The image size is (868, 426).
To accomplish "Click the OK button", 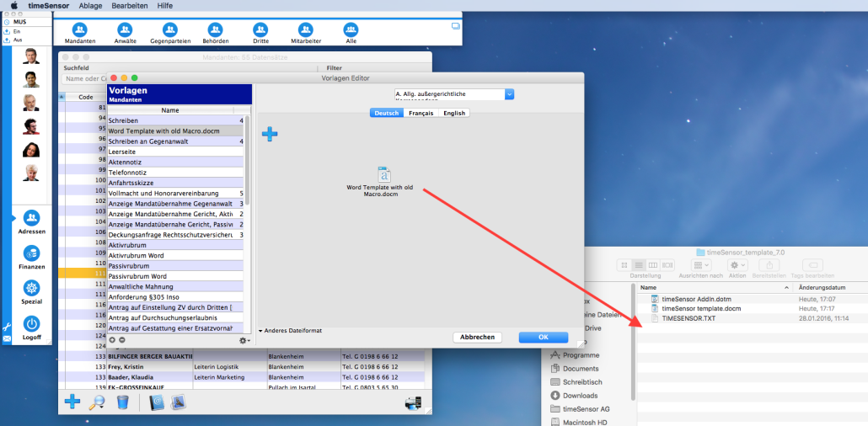I will [543, 338].
